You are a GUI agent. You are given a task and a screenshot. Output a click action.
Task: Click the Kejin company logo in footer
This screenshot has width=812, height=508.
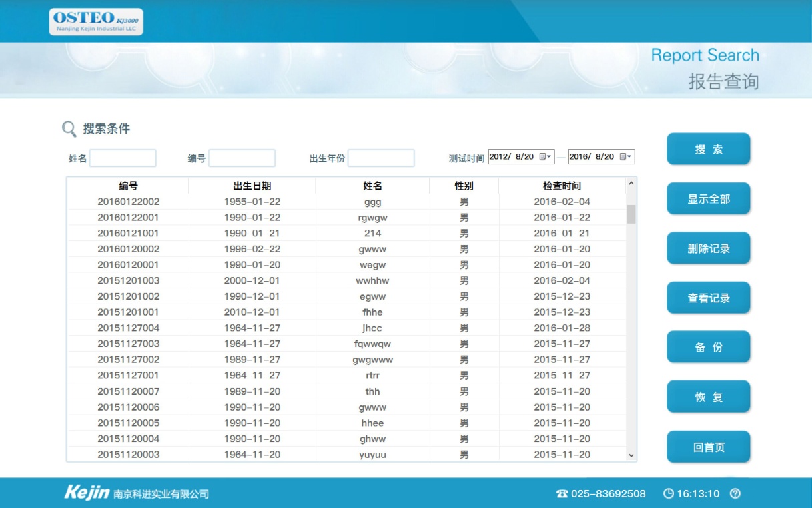[87, 493]
